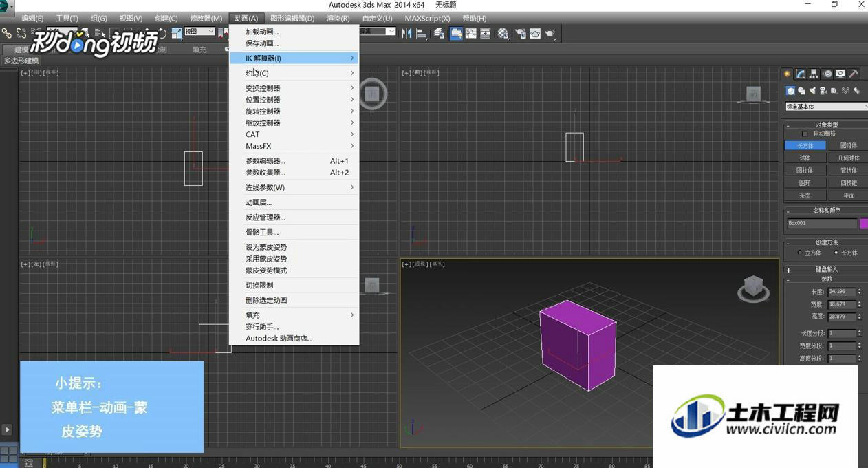
Task: Click the 高度 spinner arrows
Action: (x=859, y=317)
